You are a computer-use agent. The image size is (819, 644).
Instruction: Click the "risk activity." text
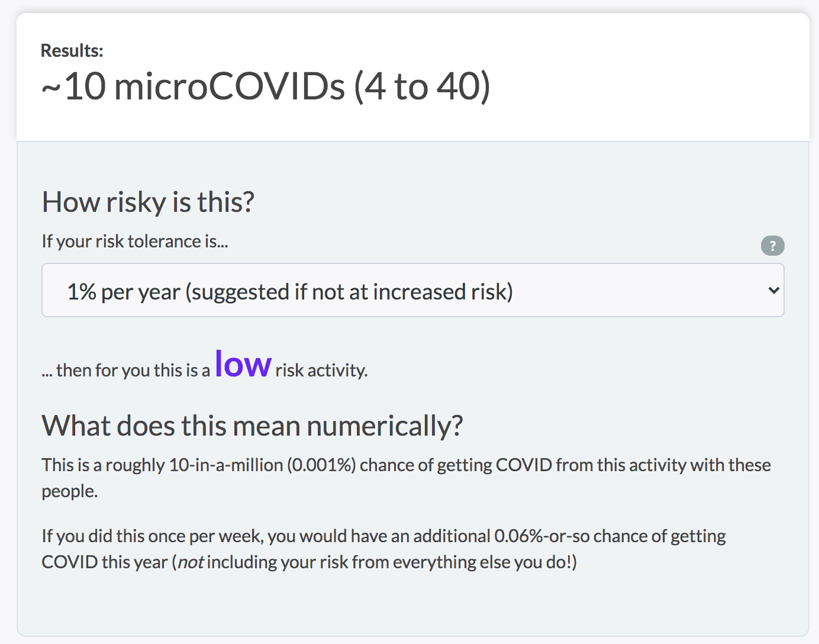click(321, 371)
